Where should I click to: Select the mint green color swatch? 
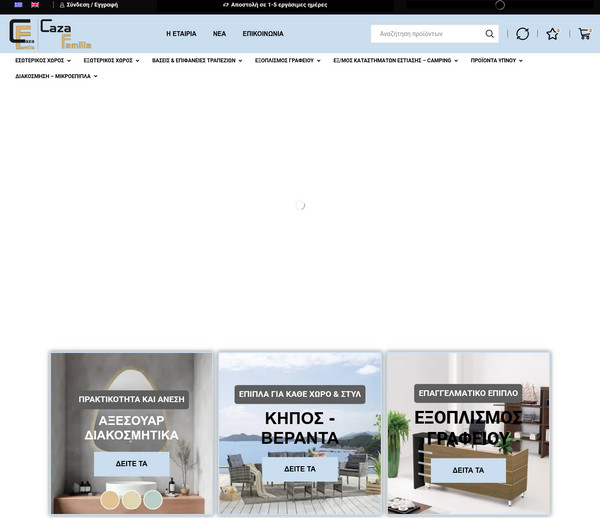[153, 500]
